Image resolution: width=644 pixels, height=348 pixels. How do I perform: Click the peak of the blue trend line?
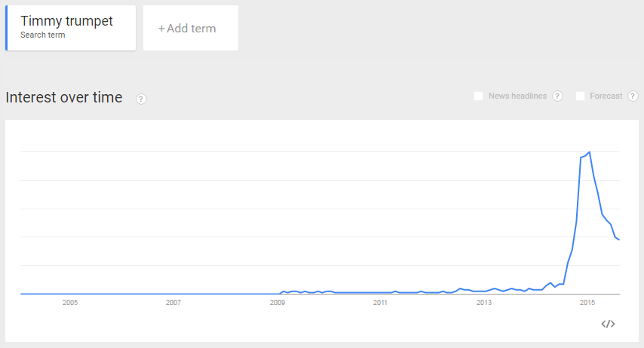tap(590, 152)
